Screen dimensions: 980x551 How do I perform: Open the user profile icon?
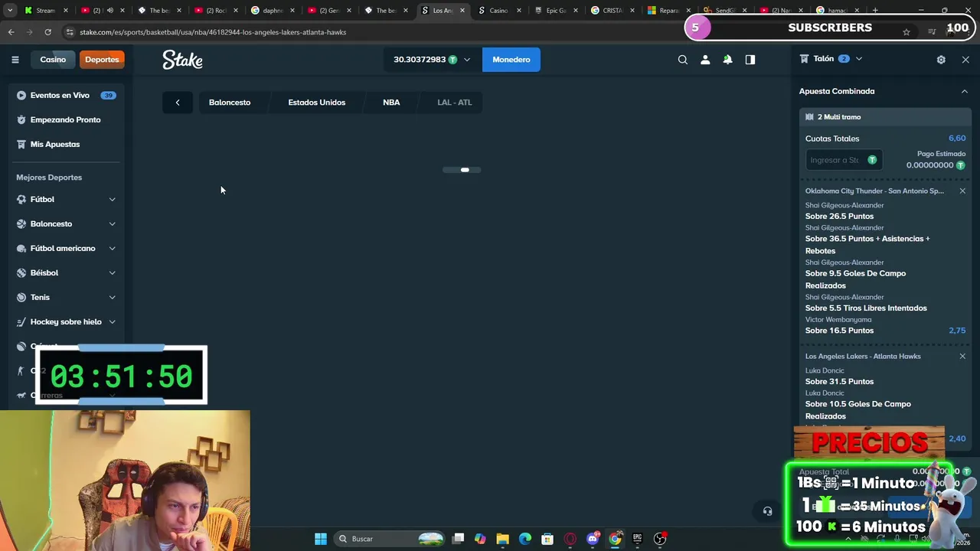705,60
